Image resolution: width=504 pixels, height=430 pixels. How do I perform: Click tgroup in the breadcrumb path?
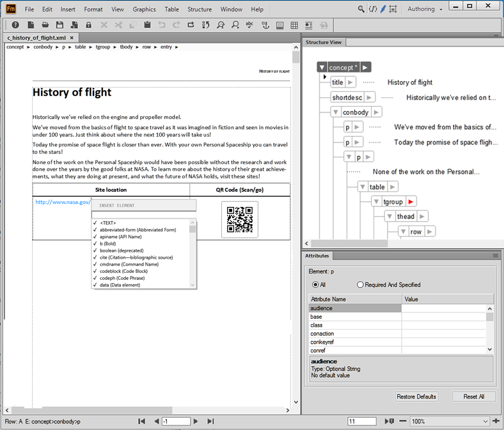(103, 47)
